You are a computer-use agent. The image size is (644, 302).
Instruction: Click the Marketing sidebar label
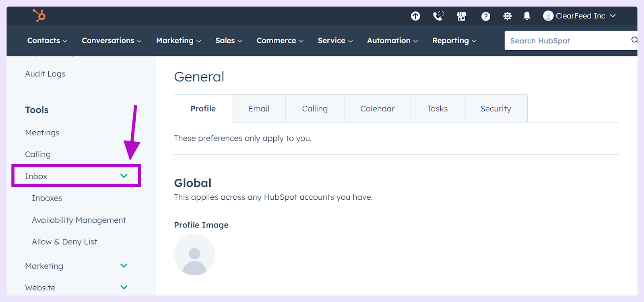[x=44, y=266]
